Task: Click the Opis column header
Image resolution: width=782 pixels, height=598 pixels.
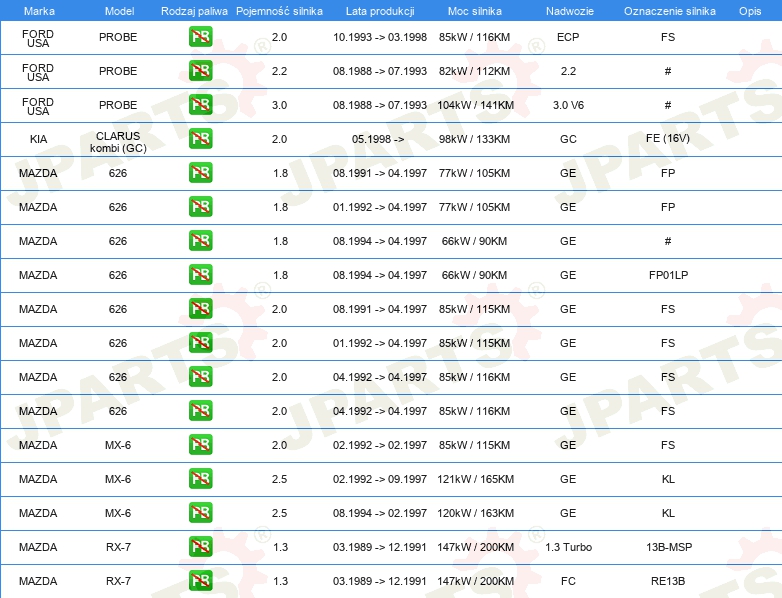Action: [x=750, y=11]
